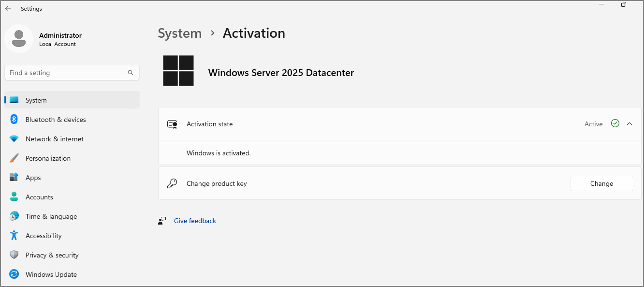Select Accessibility in the sidebar
The image size is (644, 287).
coord(72,236)
